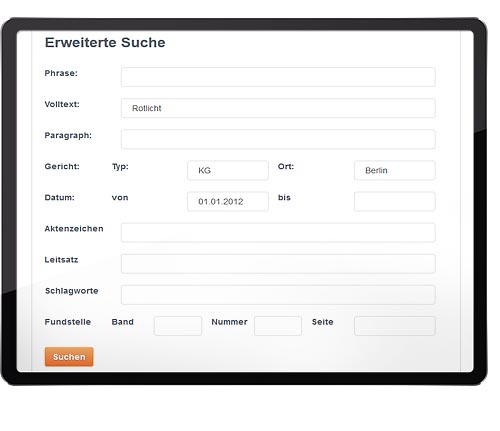Viewport: 500px width, 431px height.
Task: Click into the Leitsatz text field
Action: pyautogui.click(x=278, y=264)
